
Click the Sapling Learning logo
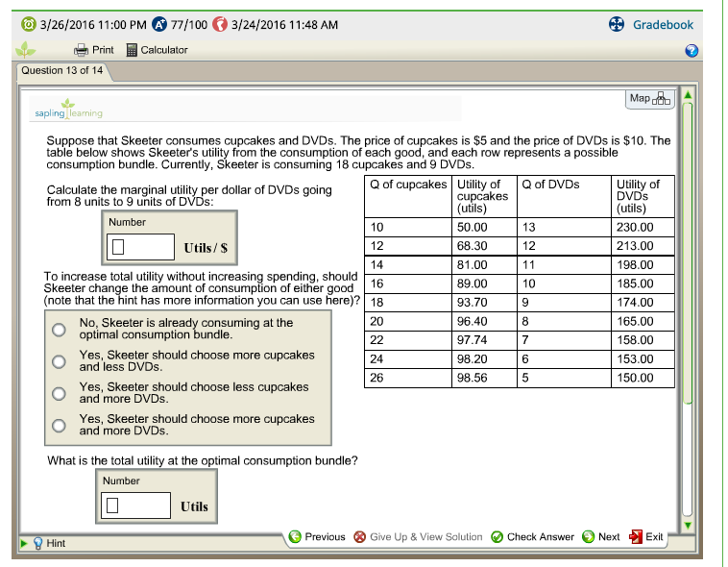click(66, 109)
